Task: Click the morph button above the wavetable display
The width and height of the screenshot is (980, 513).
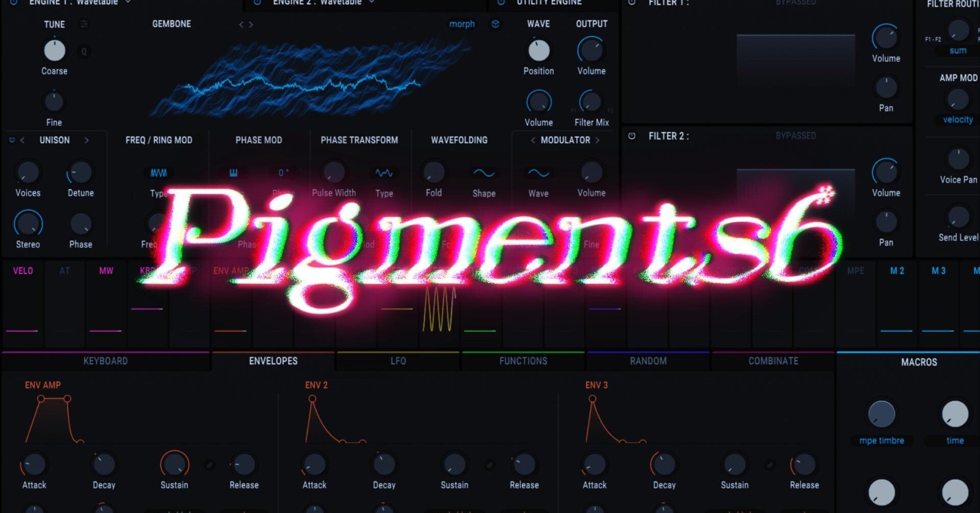Action: tap(462, 24)
